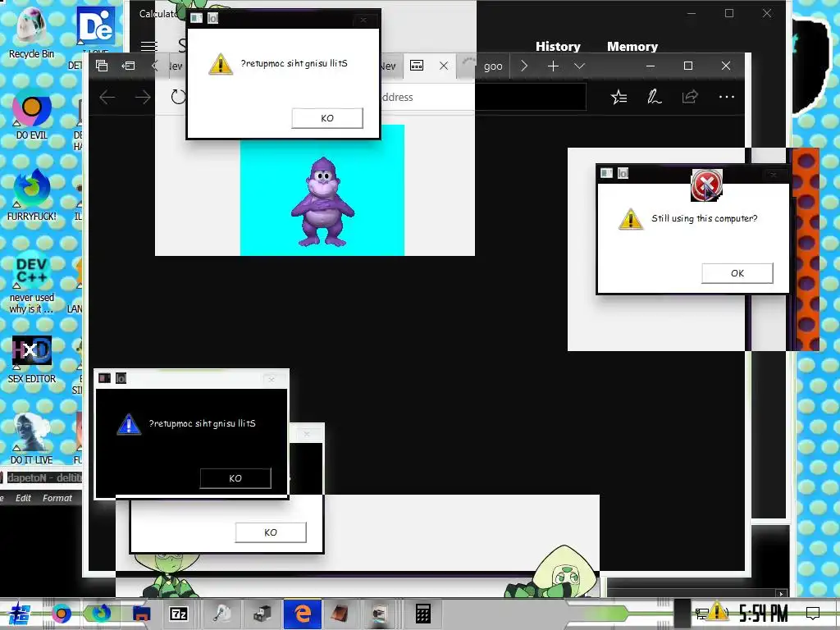Click the Edge address bar
Screen dimensions: 840x630
(482, 97)
